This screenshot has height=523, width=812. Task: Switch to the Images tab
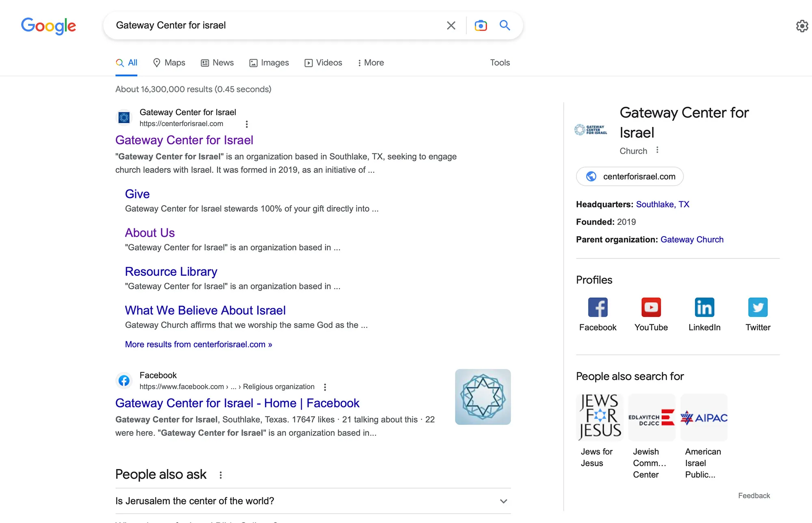[269, 63]
